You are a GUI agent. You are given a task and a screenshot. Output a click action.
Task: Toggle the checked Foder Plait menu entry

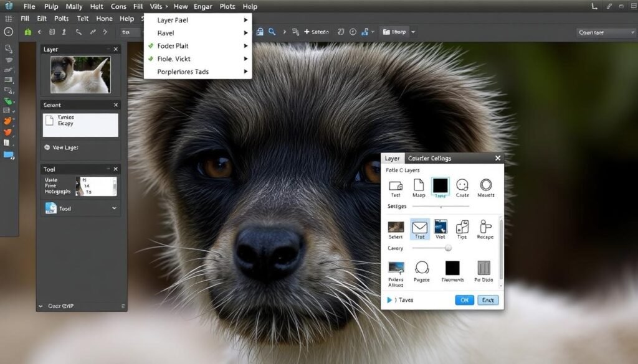[x=173, y=46]
